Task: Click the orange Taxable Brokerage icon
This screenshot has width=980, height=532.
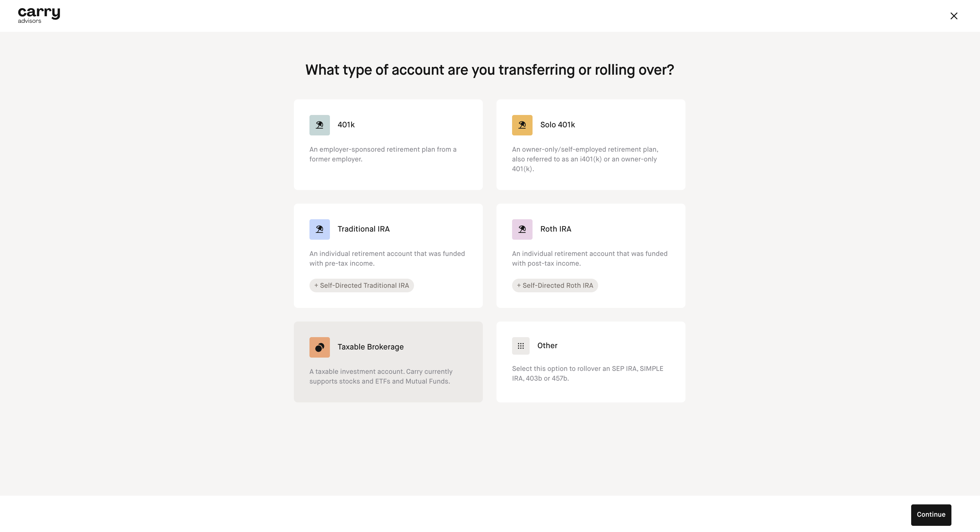Action: pyautogui.click(x=319, y=347)
